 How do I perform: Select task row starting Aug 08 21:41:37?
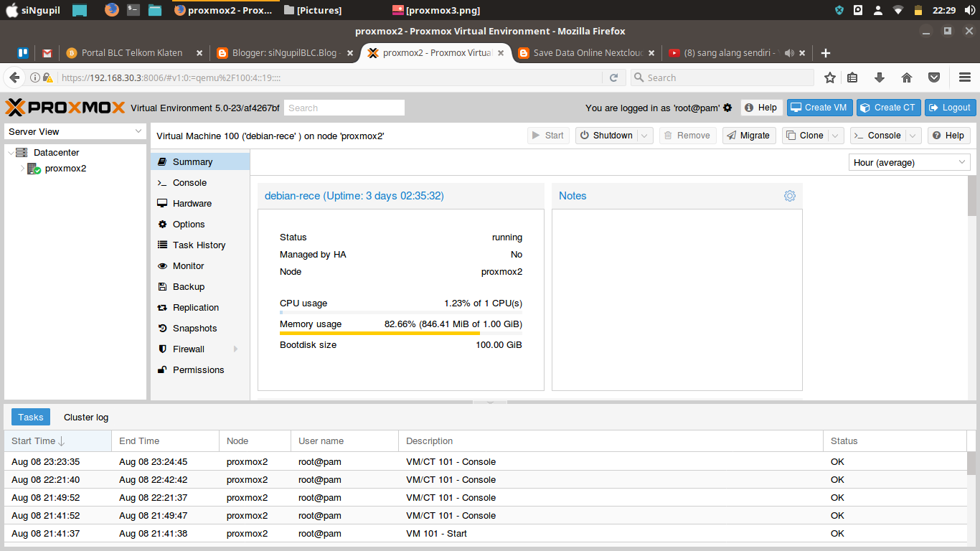pyautogui.click(x=485, y=534)
